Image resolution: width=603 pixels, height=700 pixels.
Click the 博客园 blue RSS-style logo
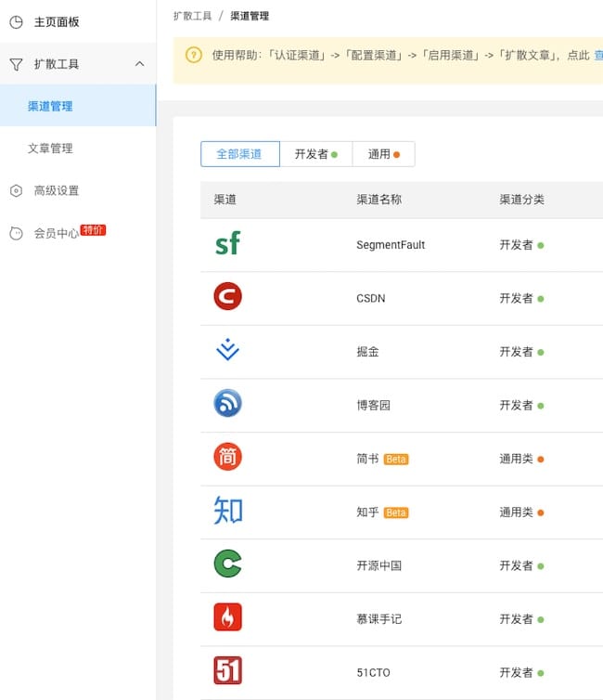[x=227, y=403]
